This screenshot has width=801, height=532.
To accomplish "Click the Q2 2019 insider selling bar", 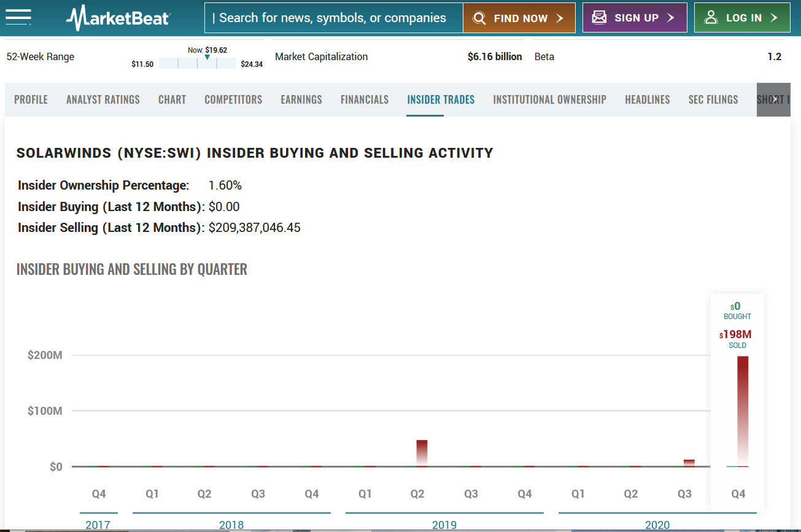I will click(x=422, y=453).
